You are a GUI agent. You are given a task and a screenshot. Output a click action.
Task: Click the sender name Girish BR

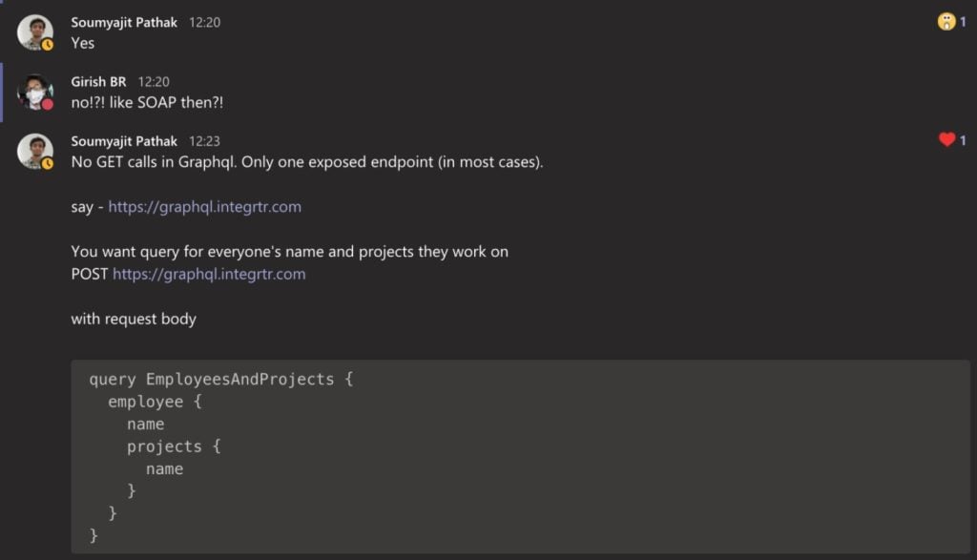pos(98,82)
